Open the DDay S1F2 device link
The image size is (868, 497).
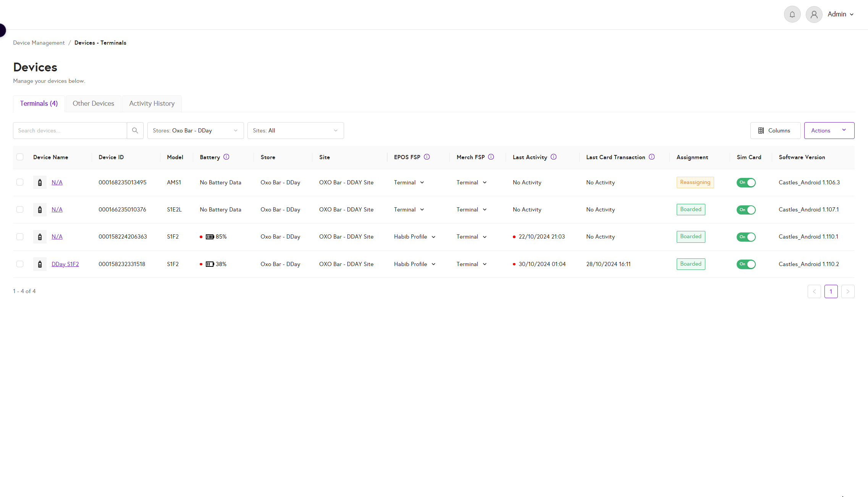65,264
